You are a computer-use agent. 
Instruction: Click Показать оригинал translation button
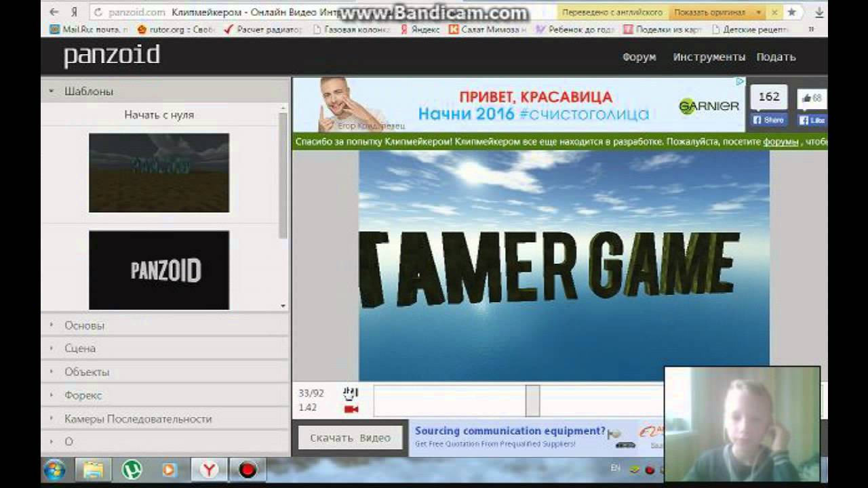click(709, 12)
